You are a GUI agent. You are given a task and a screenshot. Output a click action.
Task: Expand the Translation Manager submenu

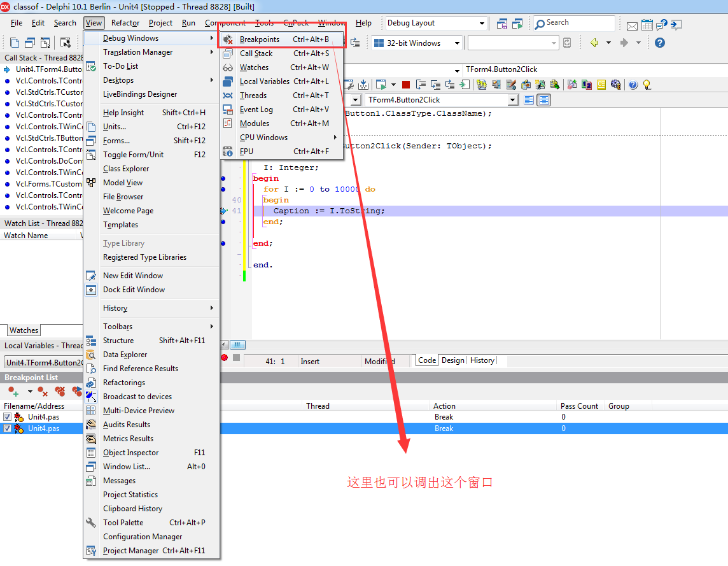151,52
